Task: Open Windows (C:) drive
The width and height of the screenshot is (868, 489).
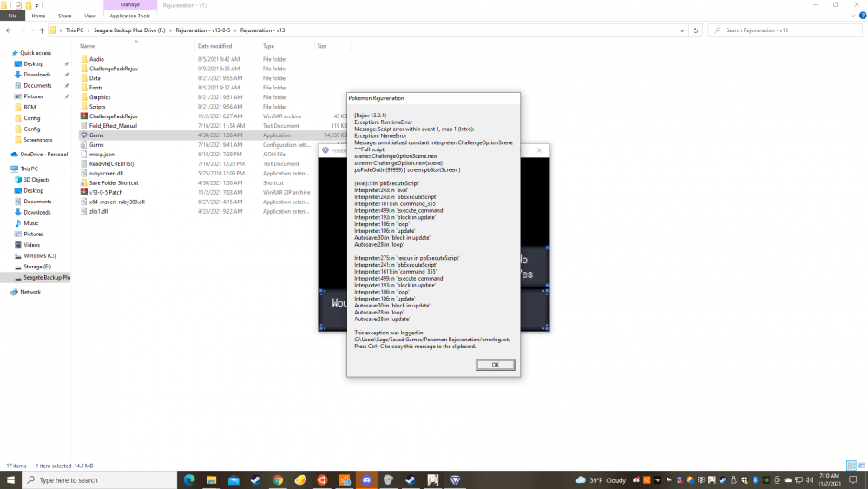Action: (39, 255)
